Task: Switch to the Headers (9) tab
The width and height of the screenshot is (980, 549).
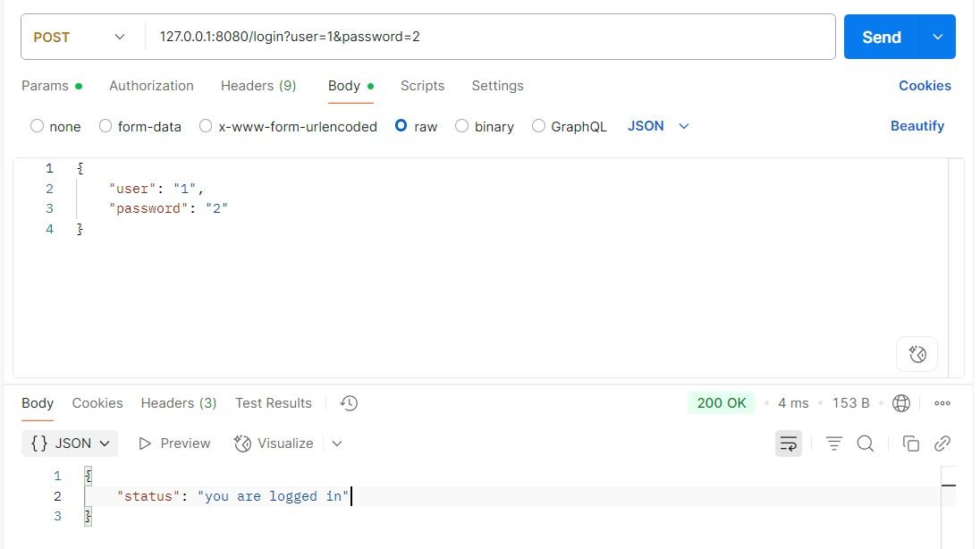Action: [x=258, y=86]
